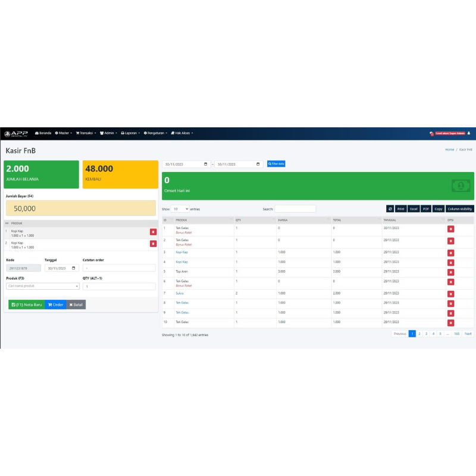Delete row 2 Teh Gelas order

click(x=450, y=241)
